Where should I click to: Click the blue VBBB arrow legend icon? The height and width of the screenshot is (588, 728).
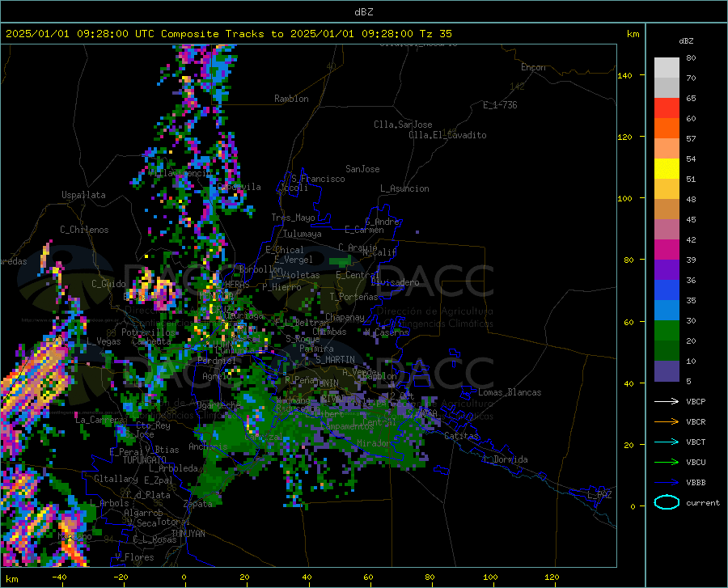667,483
